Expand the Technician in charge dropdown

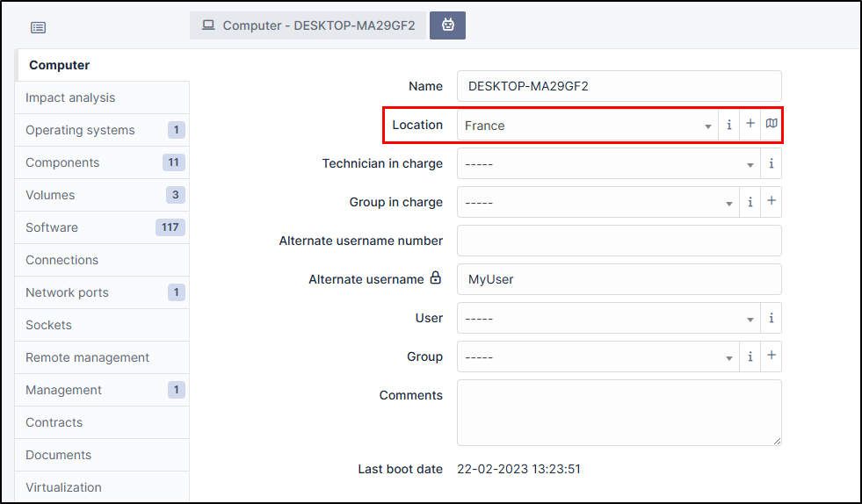click(x=608, y=164)
